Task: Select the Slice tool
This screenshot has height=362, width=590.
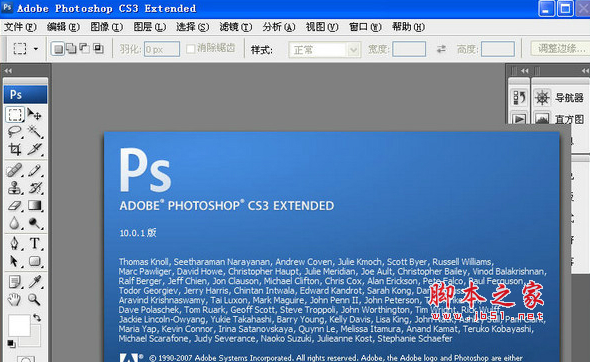Action: pyautogui.click(x=35, y=149)
